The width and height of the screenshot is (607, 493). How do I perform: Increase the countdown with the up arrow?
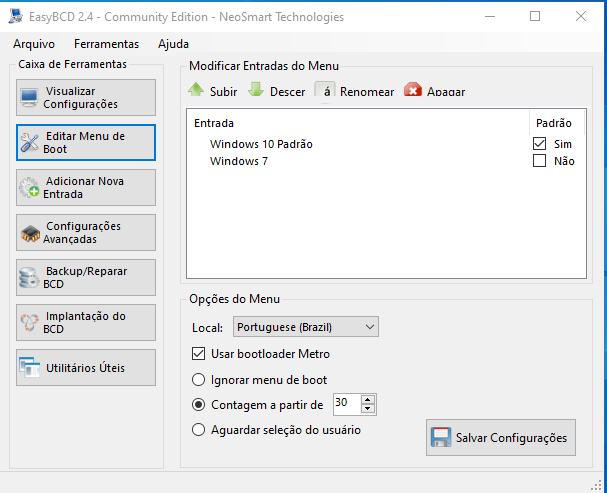click(x=368, y=399)
